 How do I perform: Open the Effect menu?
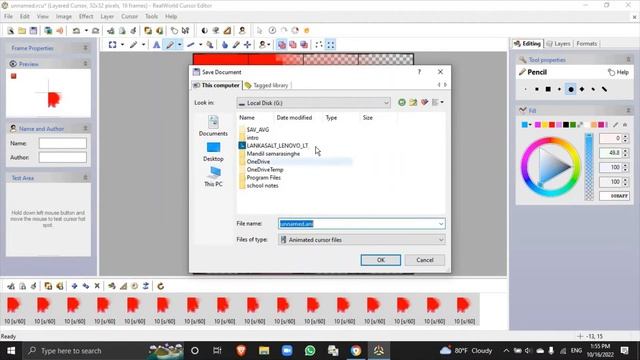click(86, 16)
